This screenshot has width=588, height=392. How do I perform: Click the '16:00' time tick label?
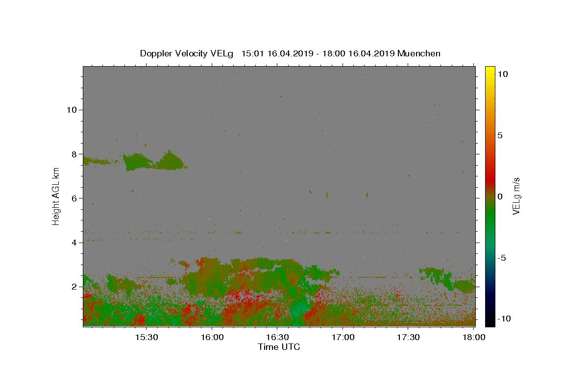coord(212,338)
